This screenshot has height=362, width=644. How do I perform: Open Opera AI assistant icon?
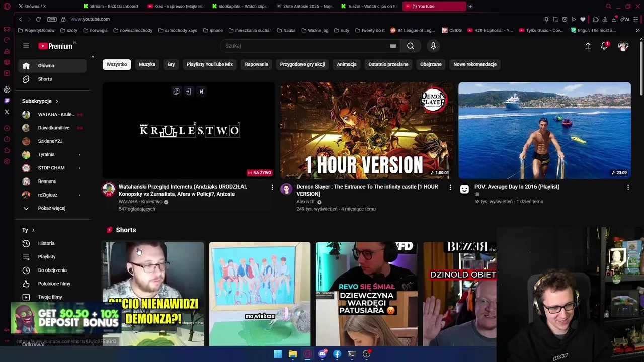(625, 19)
